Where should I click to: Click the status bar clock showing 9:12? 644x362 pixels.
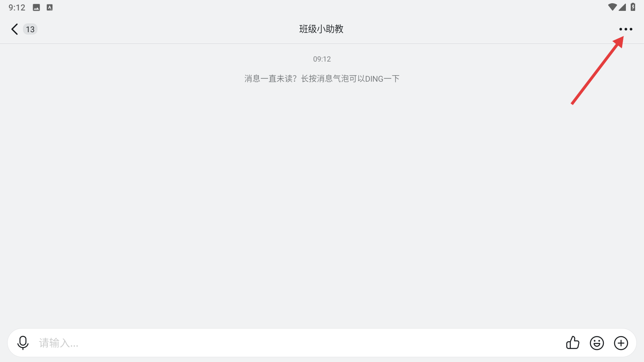coord(17,8)
